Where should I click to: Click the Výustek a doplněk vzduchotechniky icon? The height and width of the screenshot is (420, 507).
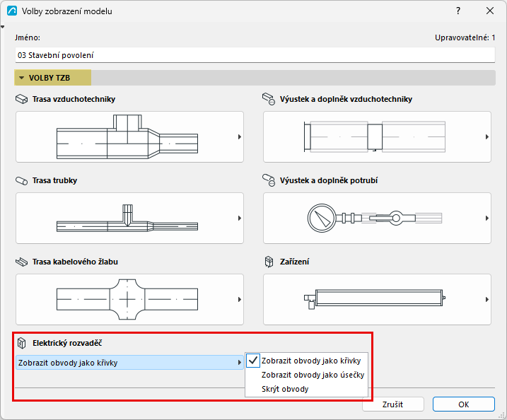(269, 99)
